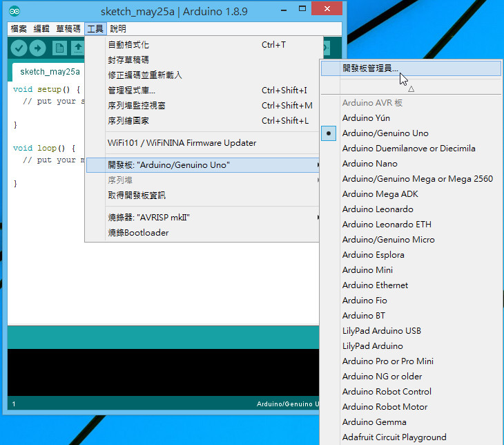Open 開發板管理員... entry
Screen dimensions: 504x445
[411, 68]
